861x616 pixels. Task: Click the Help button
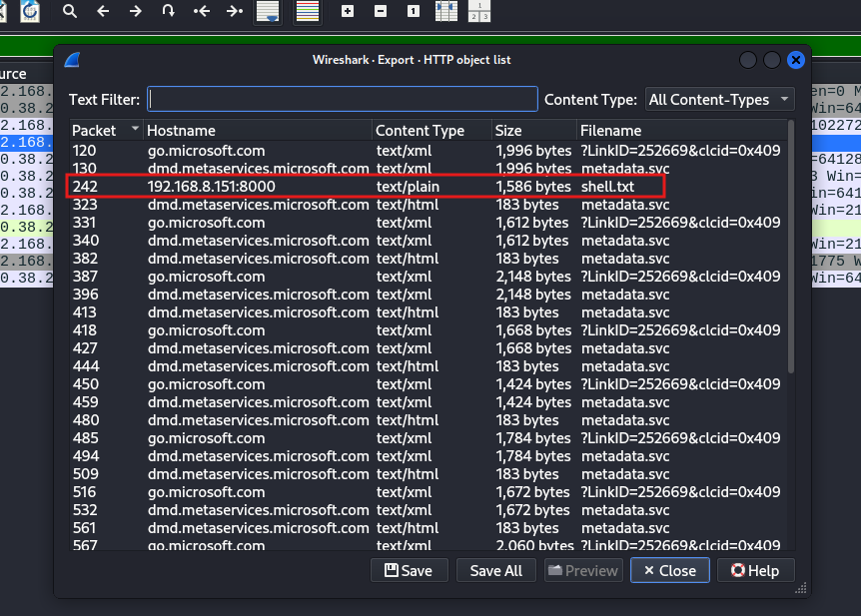[x=755, y=570]
